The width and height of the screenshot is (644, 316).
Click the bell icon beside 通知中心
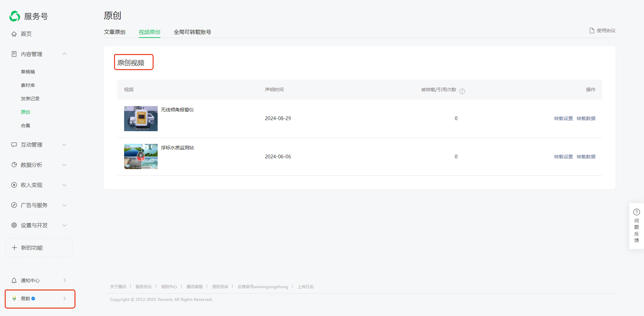coord(14,280)
